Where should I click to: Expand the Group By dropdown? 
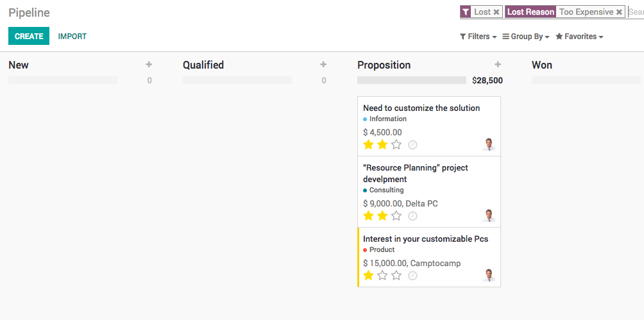526,37
